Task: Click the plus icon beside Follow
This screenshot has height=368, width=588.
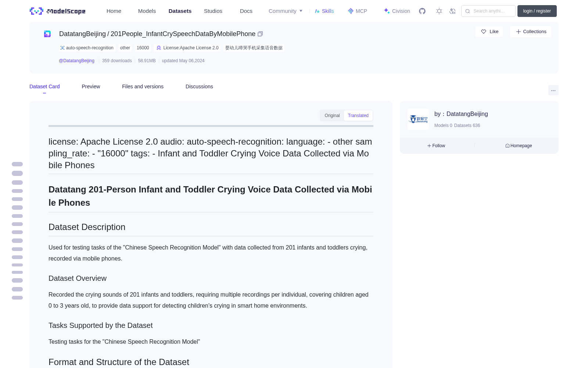Action: pos(429,146)
